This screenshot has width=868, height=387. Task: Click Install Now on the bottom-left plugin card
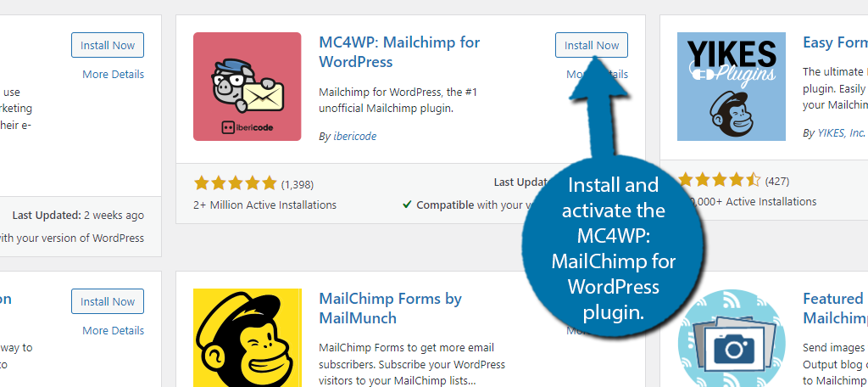tap(108, 301)
